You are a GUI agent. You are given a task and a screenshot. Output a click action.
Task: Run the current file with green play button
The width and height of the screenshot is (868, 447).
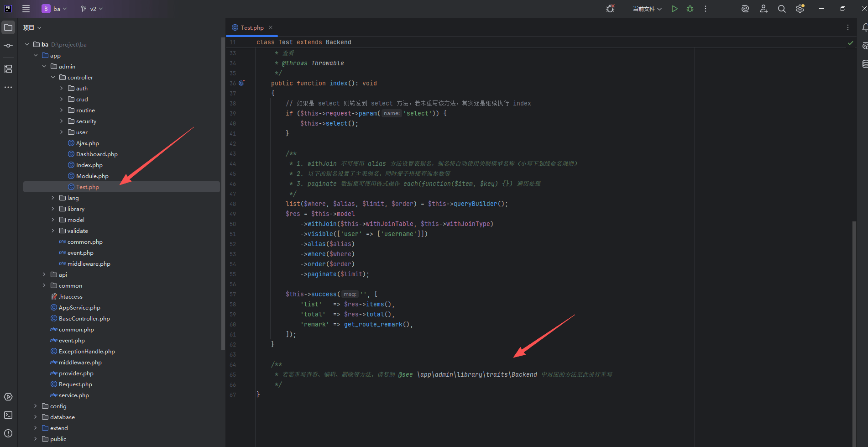pyautogui.click(x=675, y=8)
